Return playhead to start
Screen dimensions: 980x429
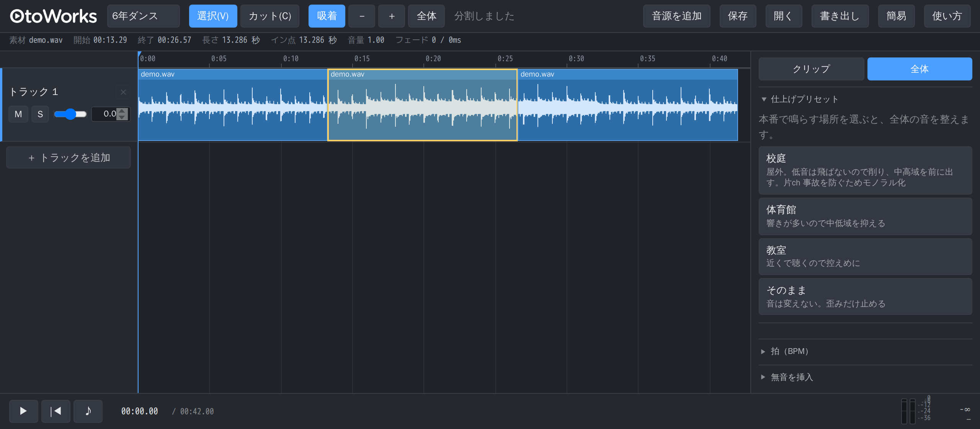56,411
